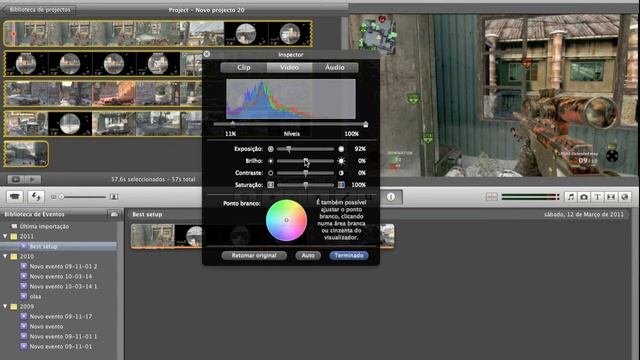Select Última importação
640x360 pixels.
tap(44, 226)
